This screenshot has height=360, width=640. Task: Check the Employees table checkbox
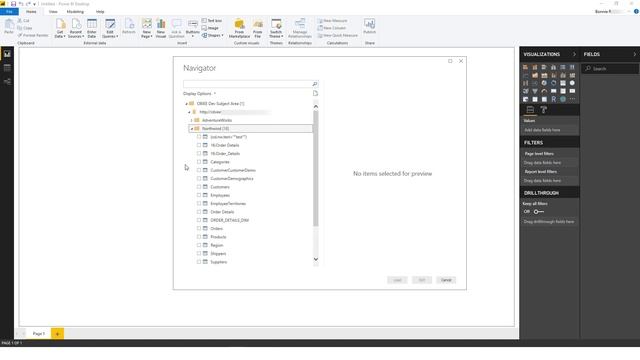click(x=199, y=195)
